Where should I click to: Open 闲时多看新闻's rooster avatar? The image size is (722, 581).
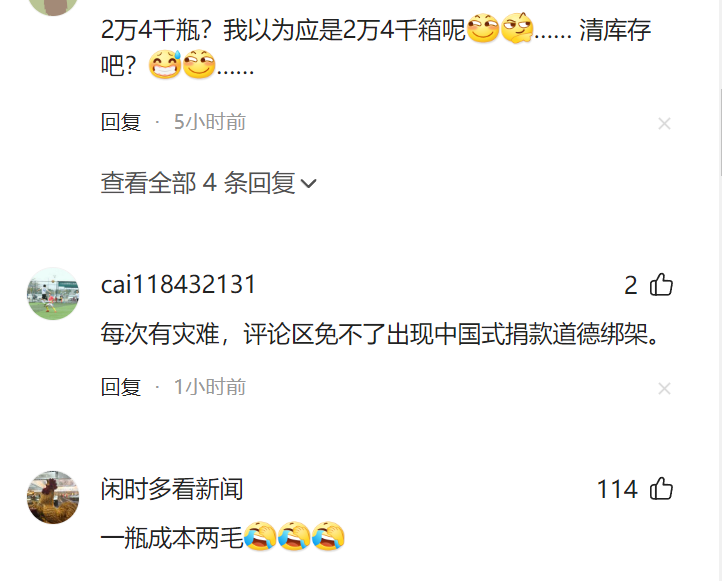[53, 497]
